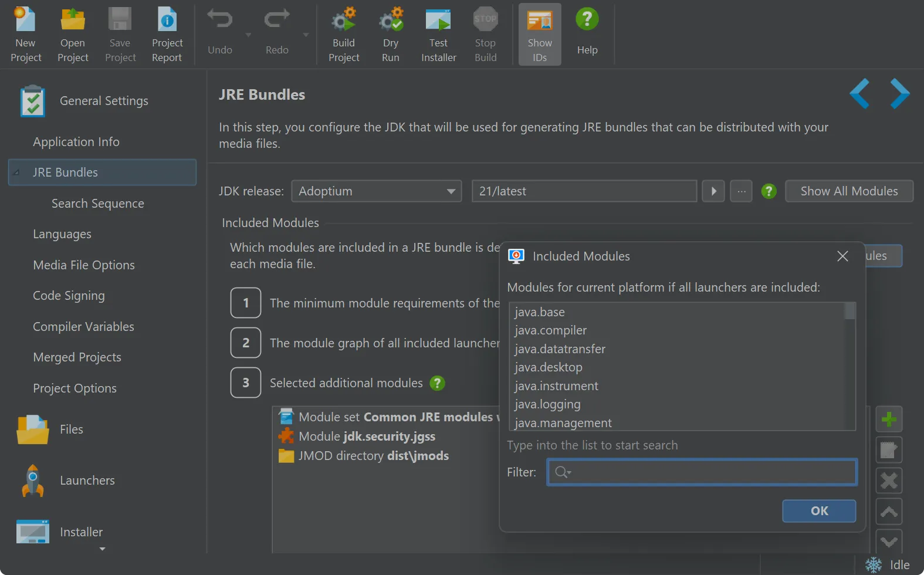This screenshot has height=575, width=924.
Task: Open the Launchers section
Action: pyautogui.click(x=87, y=481)
